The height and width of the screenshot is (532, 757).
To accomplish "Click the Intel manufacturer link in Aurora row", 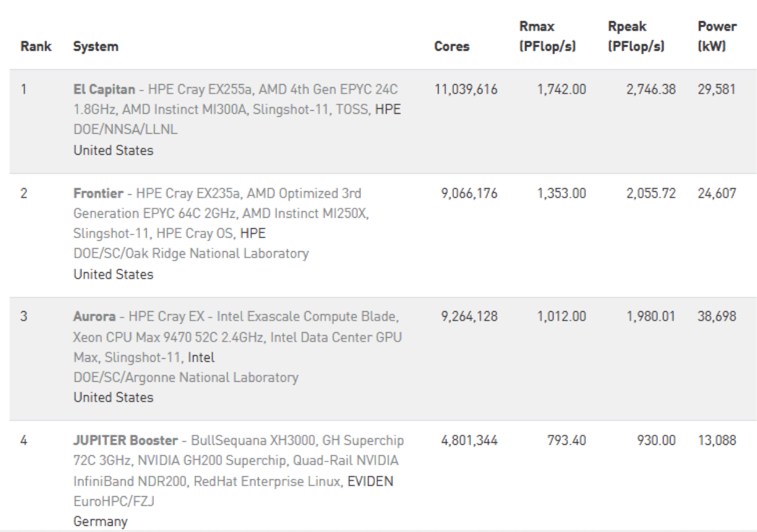I will pyautogui.click(x=201, y=357).
